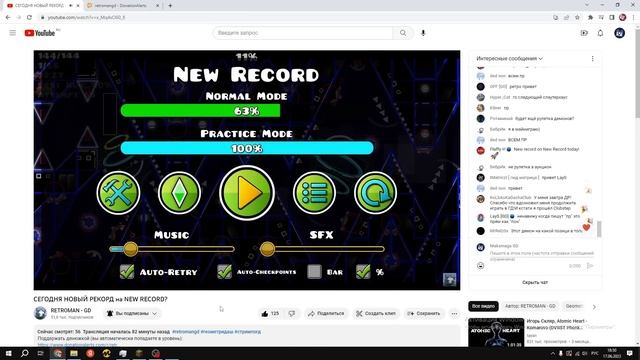Send the chat message arrow

[590, 266]
